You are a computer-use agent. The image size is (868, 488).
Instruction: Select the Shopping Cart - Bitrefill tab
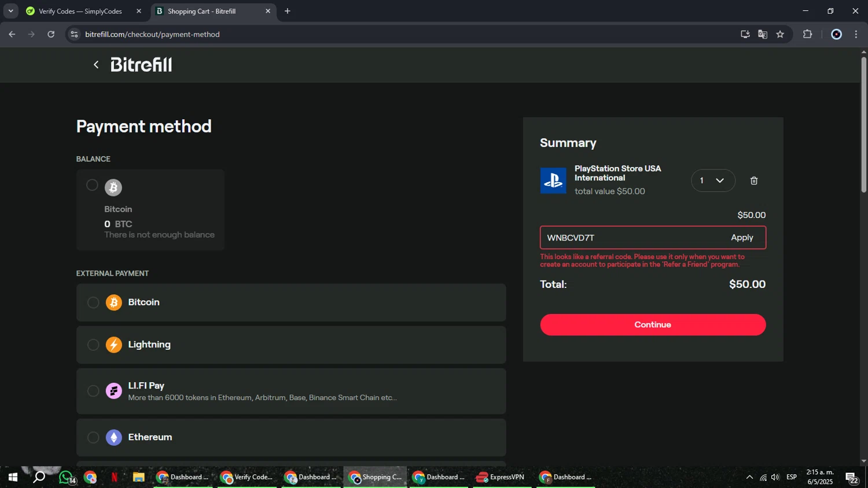tap(213, 11)
